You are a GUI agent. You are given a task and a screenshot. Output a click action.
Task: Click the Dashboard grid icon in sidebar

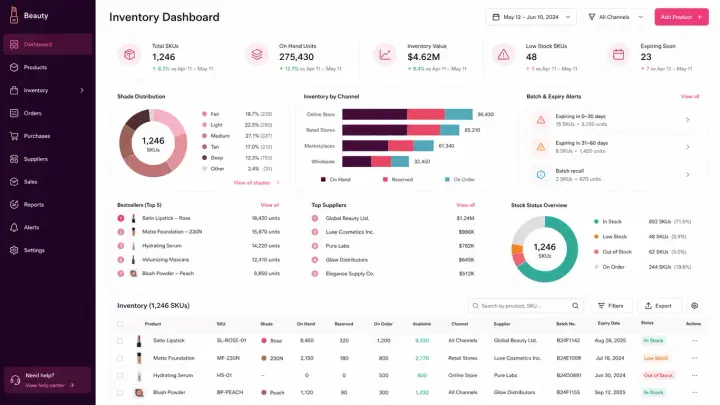(x=14, y=45)
